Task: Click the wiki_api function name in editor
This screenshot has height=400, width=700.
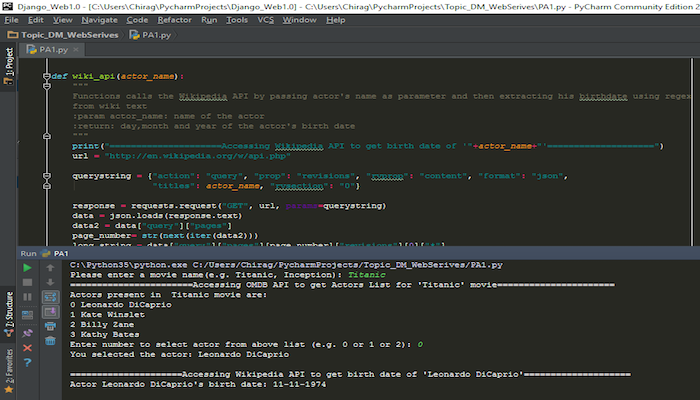Action: (x=93, y=76)
